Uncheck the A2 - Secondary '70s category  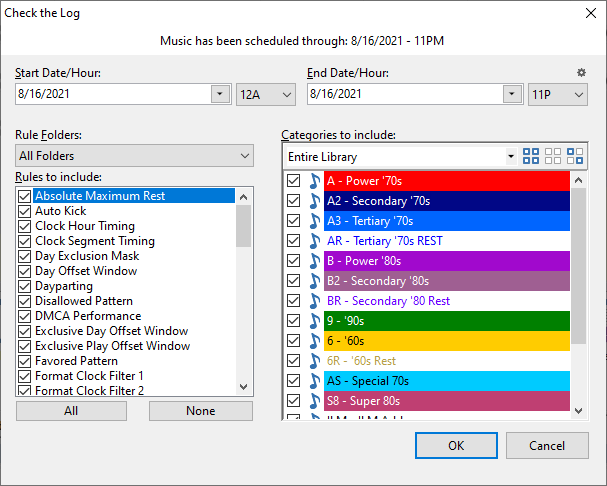[293, 201]
